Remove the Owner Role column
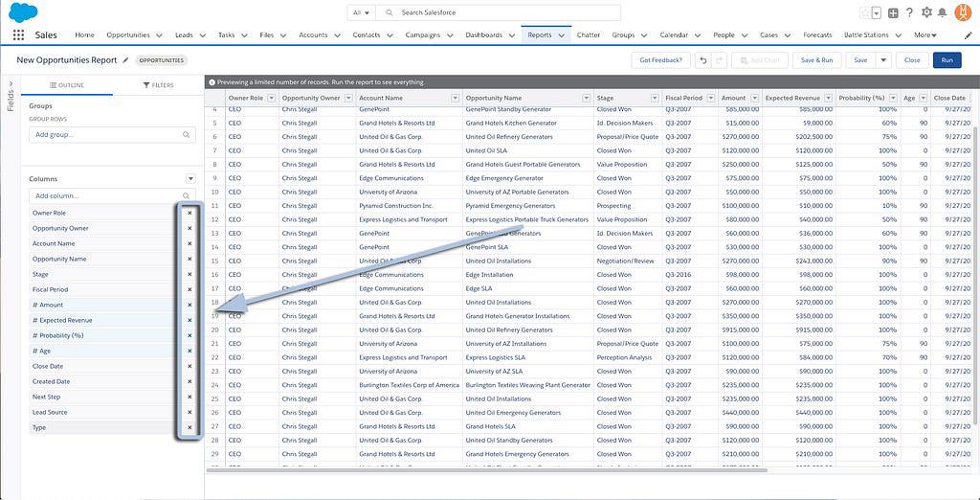 (189, 213)
